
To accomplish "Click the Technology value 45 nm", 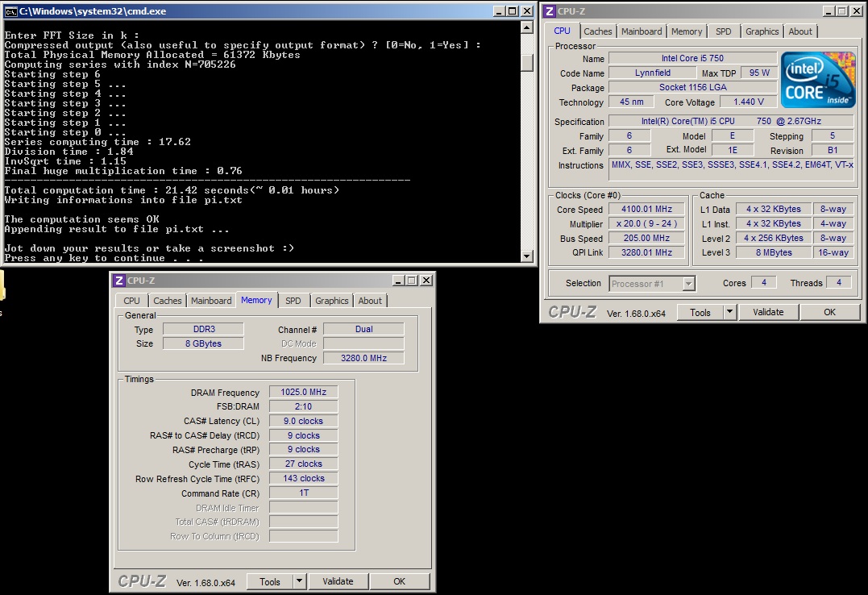I will click(631, 102).
